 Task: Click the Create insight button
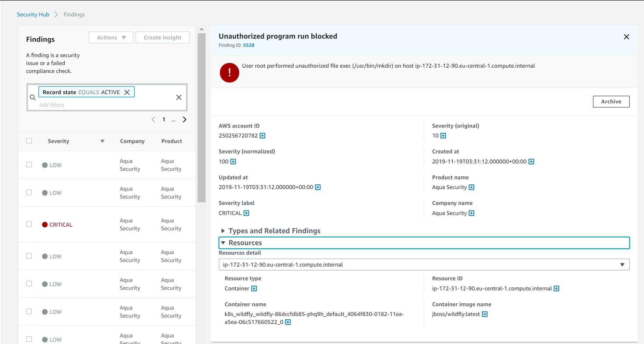pos(163,38)
